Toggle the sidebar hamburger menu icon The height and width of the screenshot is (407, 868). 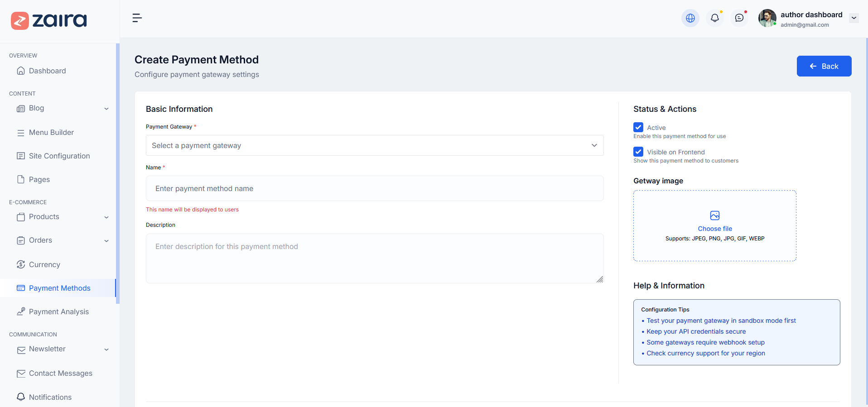[x=137, y=18]
